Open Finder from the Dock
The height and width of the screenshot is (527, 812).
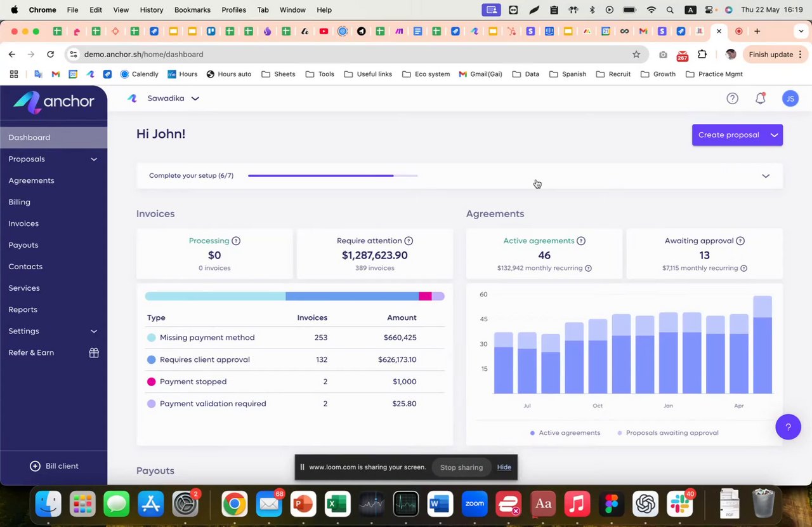pyautogui.click(x=48, y=504)
